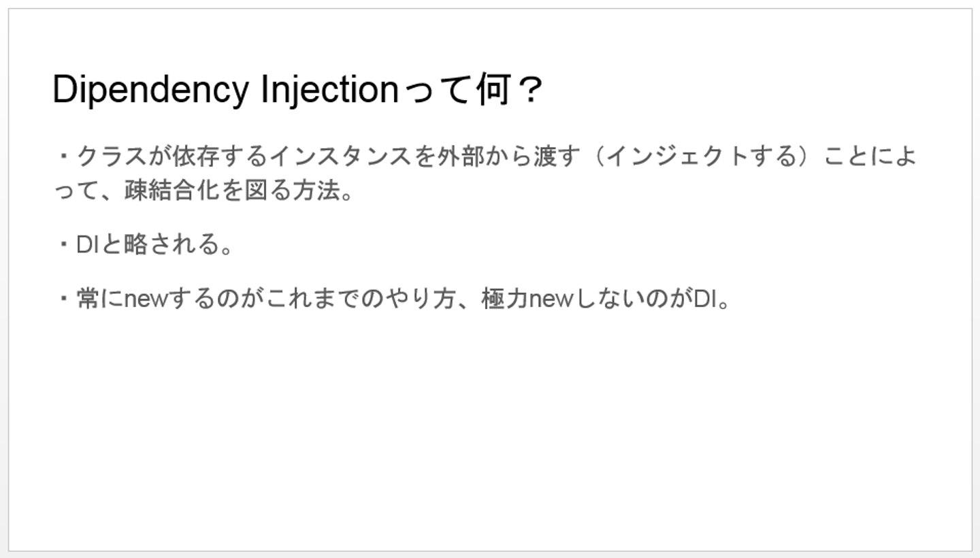Click the word "常に" in the third bullet
980x558 pixels.
coord(100,299)
